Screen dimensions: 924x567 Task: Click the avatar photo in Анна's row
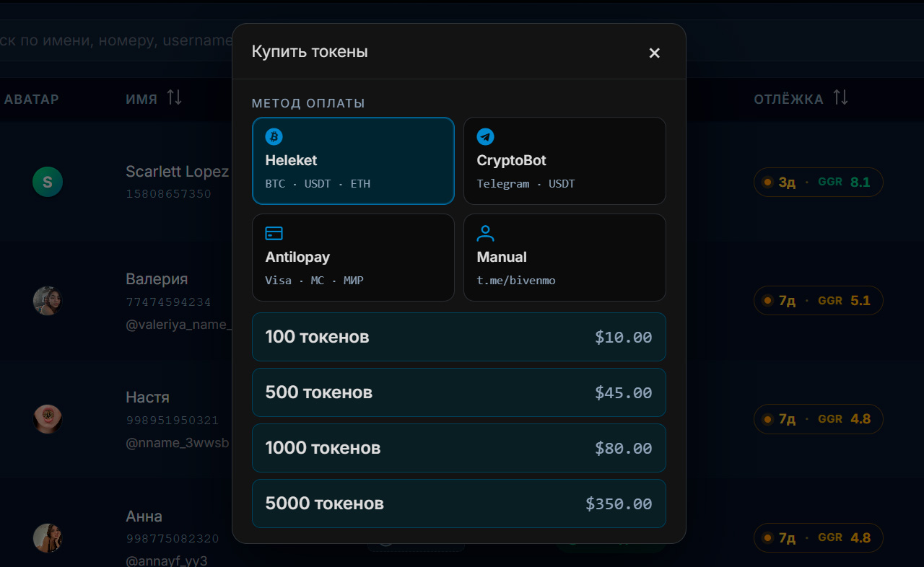point(48,538)
